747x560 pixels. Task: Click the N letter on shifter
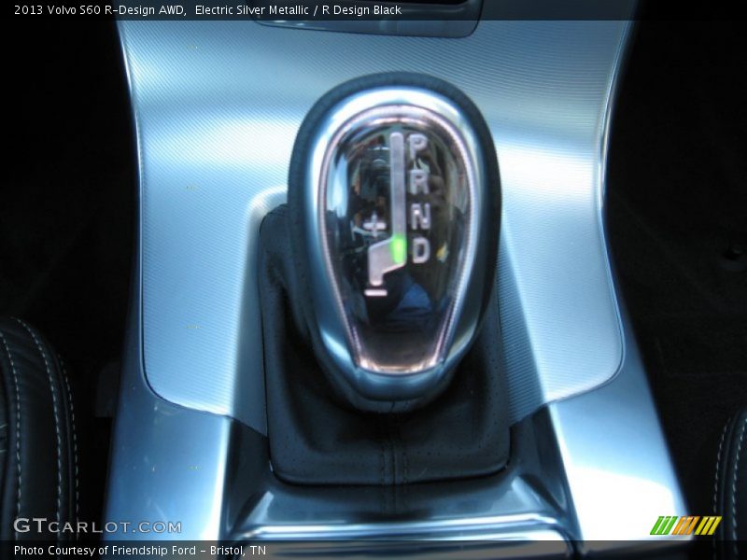[420, 215]
